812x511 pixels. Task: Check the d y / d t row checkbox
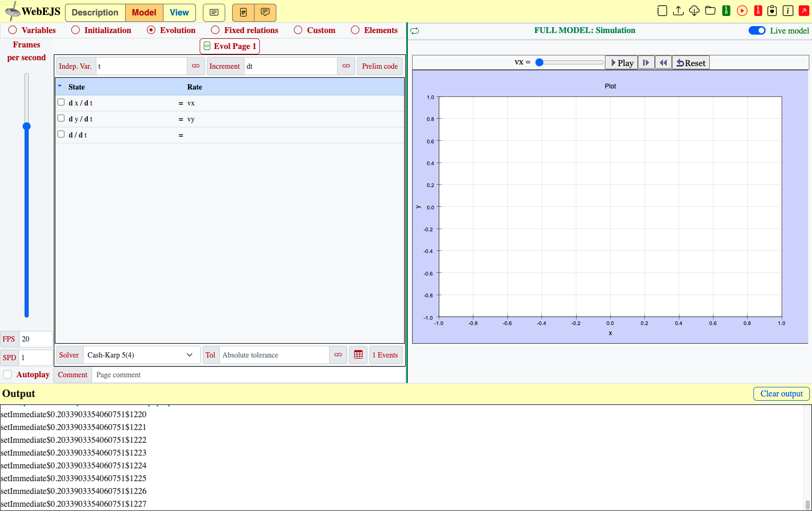[61, 118]
